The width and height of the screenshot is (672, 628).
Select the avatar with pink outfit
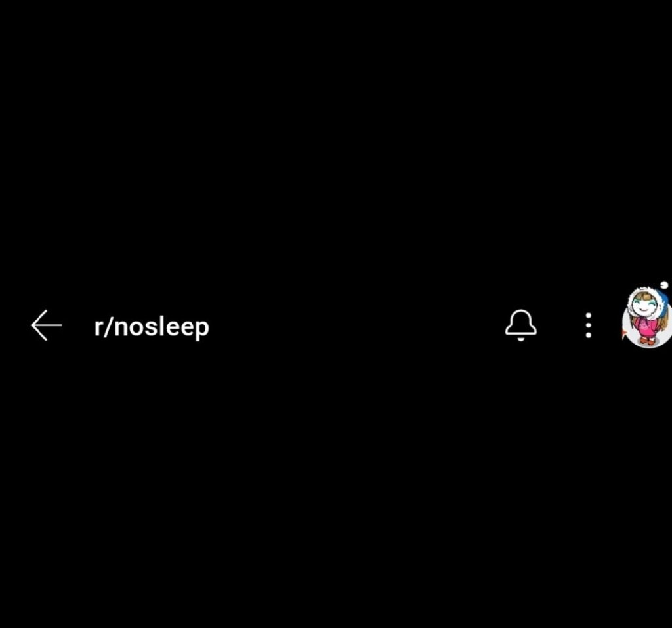coord(647,317)
